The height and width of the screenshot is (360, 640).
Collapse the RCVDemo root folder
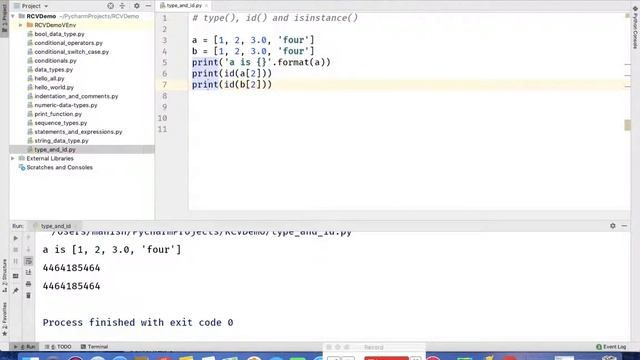point(13,16)
